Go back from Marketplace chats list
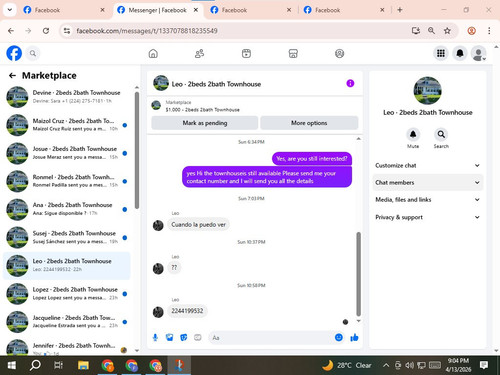500x375 pixels. 12,76
